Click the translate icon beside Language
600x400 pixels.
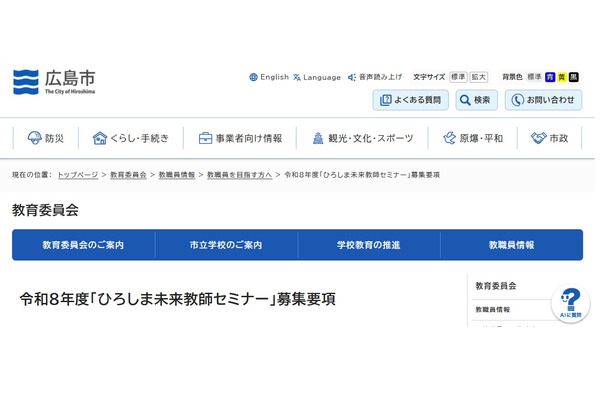[297, 77]
